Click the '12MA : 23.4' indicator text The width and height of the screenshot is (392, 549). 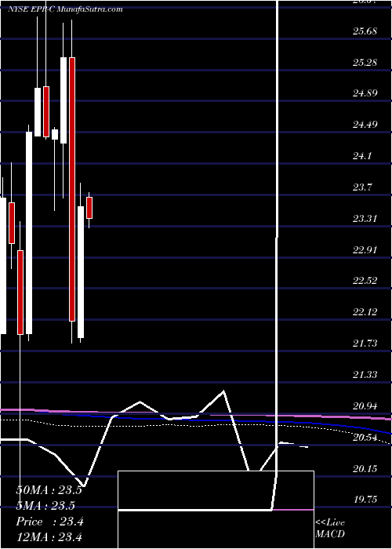pos(49,536)
